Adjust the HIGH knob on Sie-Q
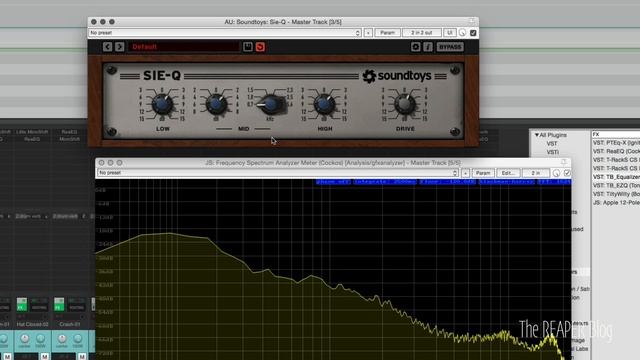Viewport: 640px width, 360px height. tap(324, 104)
